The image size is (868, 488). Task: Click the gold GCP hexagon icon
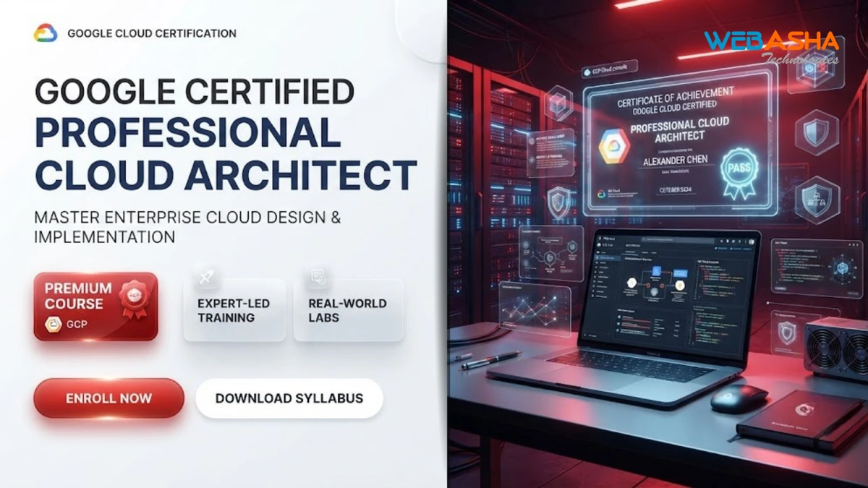click(x=54, y=325)
